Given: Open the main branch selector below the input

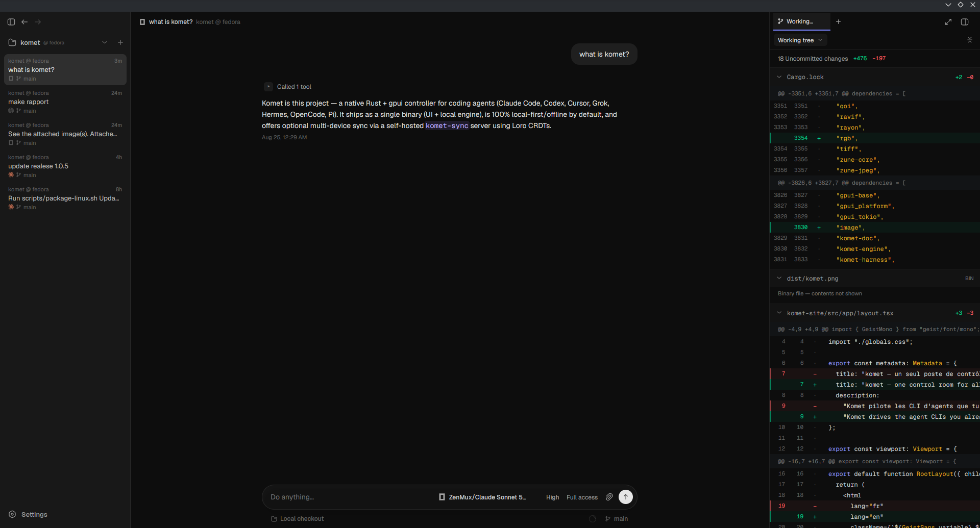Looking at the screenshot, I should (x=617, y=519).
